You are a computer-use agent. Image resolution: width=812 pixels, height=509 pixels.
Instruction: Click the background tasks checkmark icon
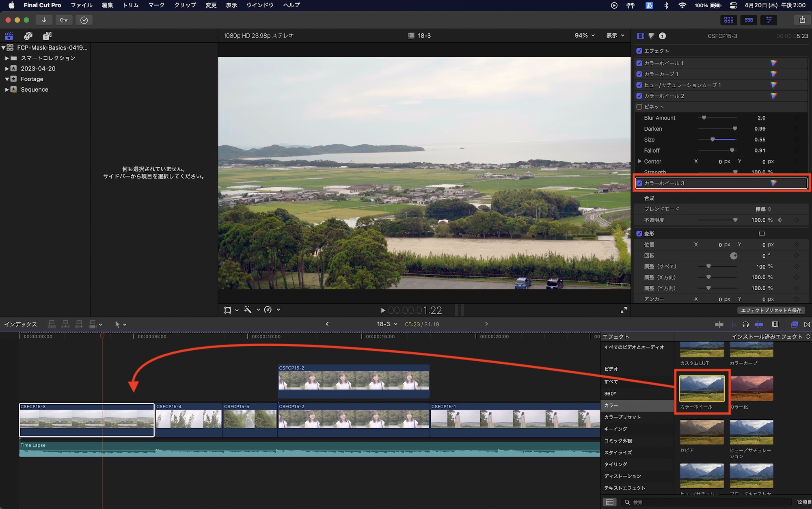(84, 20)
